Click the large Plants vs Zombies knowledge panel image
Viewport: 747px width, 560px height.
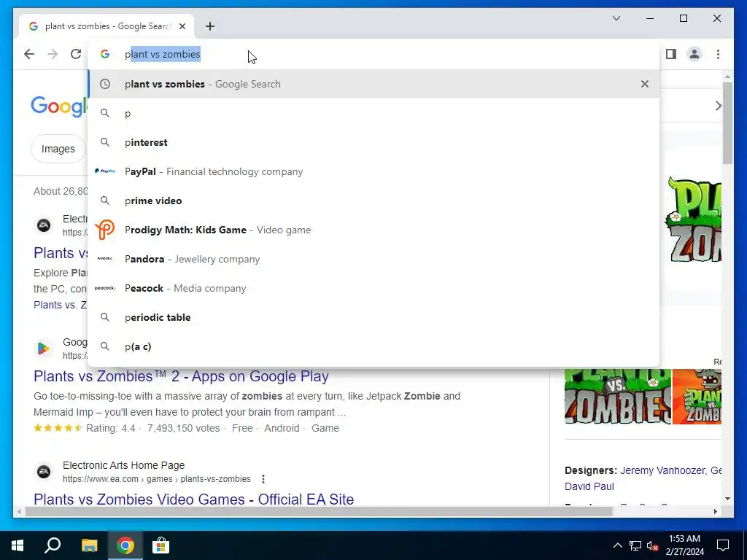[x=693, y=219]
